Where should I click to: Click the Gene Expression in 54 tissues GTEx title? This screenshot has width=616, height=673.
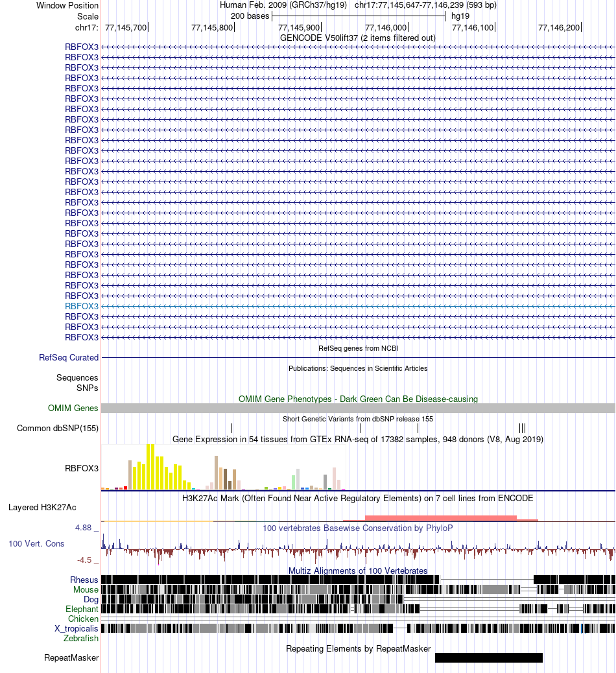click(x=358, y=439)
